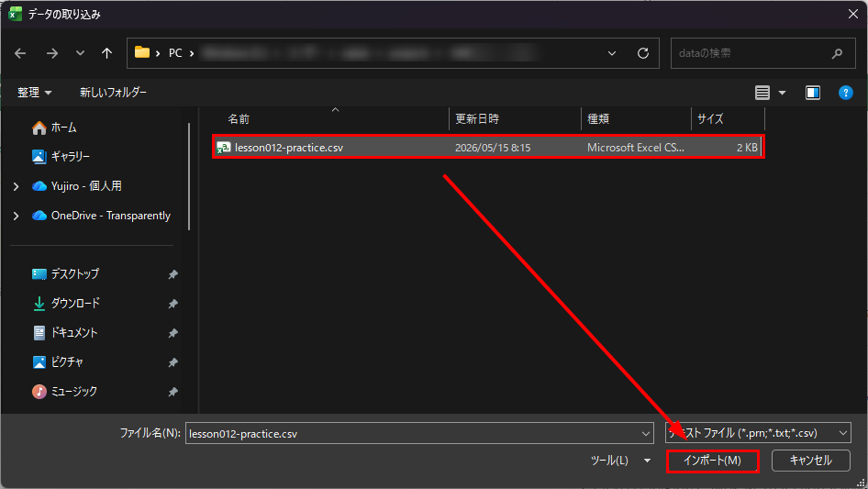The height and width of the screenshot is (489, 868).
Task: Click the navigation pane scrollbar
Action: (x=189, y=176)
